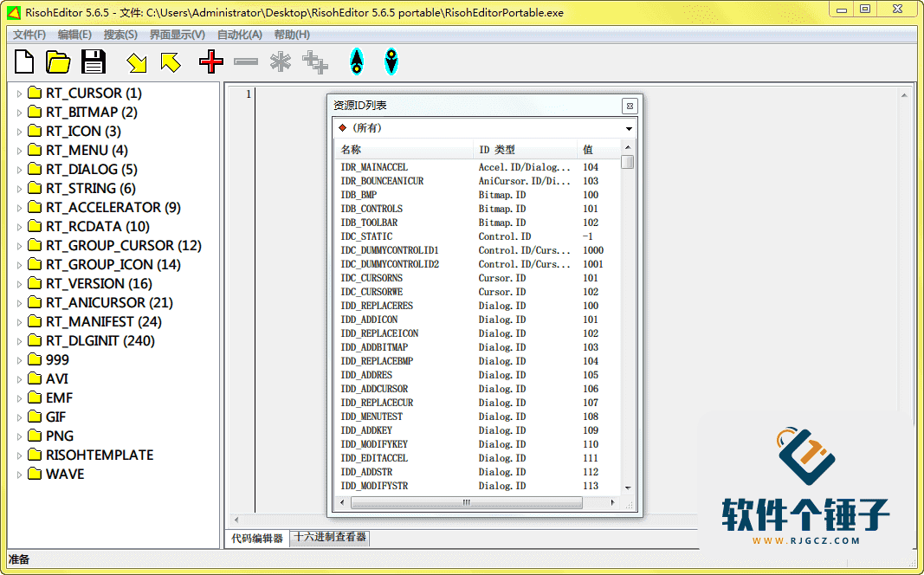Open the 搜索(S) menu
The height and width of the screenshot is (575, 924).
pos(120,35)
